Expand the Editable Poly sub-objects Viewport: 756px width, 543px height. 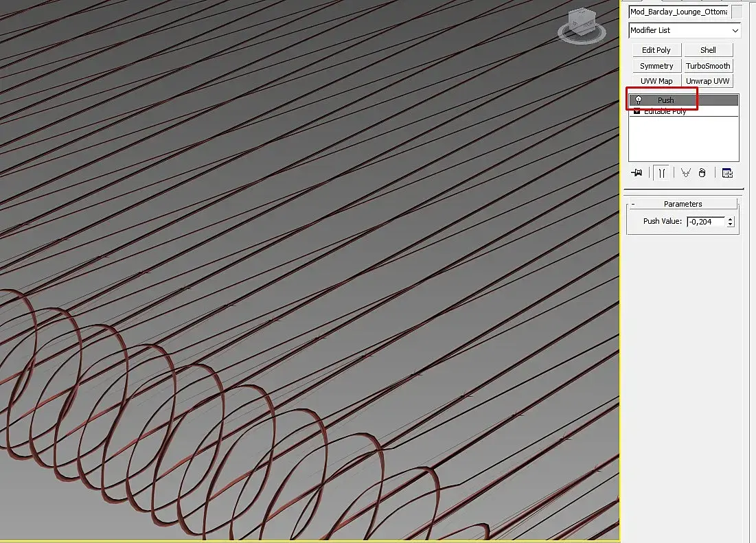pyautogui.click(x=637, y=111)
